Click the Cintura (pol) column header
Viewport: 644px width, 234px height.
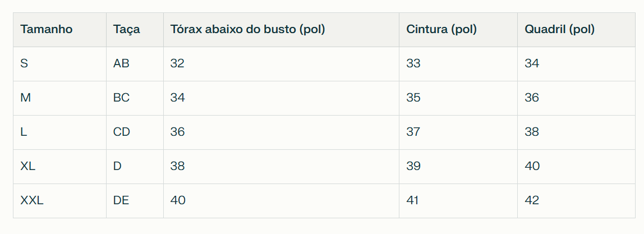point(441,30)
